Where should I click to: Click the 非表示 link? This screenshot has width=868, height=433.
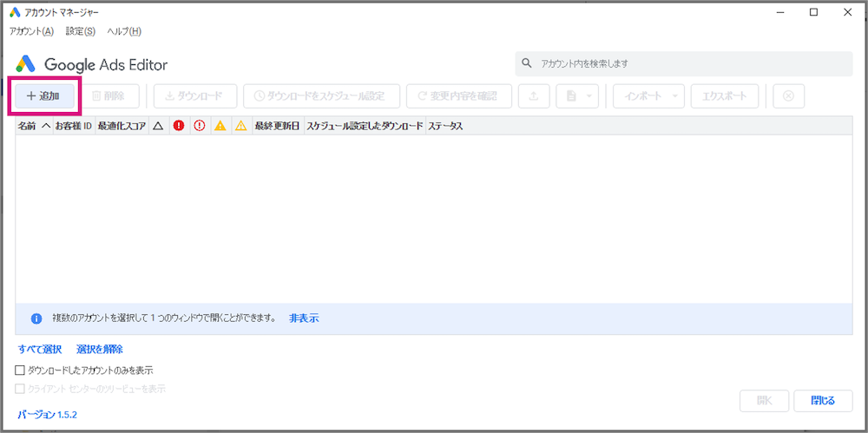304,318
